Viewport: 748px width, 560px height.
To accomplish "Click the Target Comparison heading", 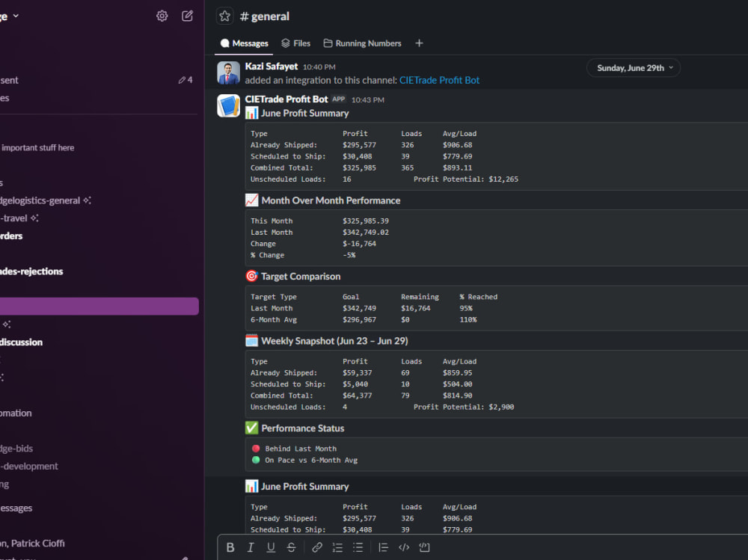I will click(301, 277).
